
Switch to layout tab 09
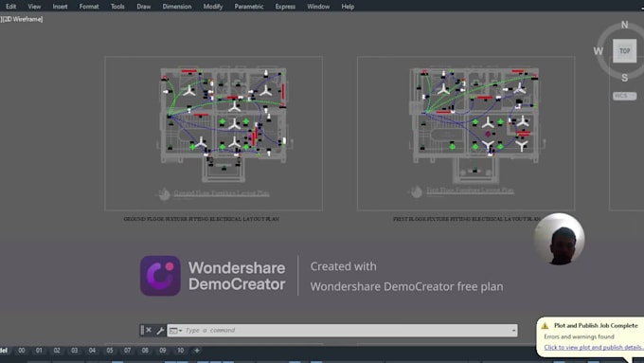click(163, 351)
